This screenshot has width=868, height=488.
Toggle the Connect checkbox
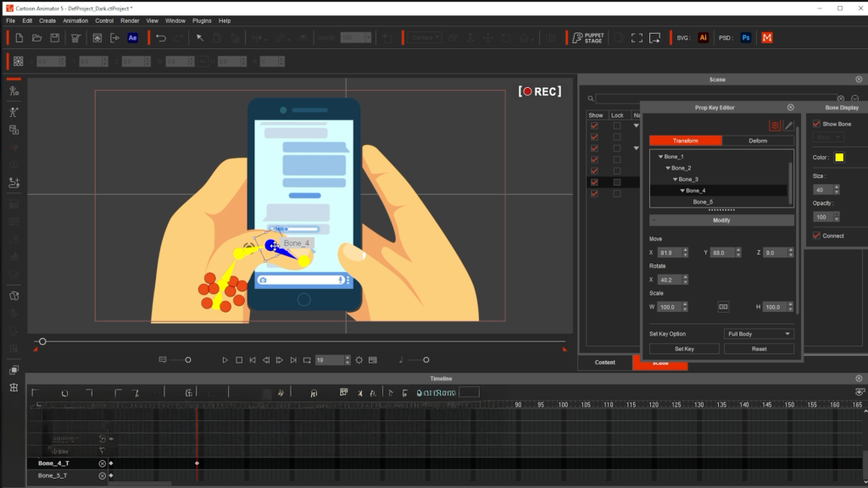(x=816, y=236)
